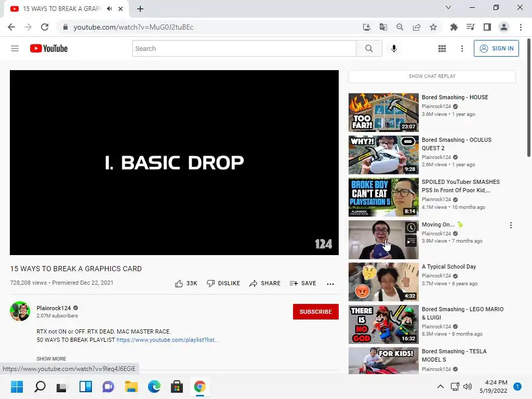532x399 pixels.
Task: Select the 15 WAYS TO BREAK tab
Action: point(61,9)
